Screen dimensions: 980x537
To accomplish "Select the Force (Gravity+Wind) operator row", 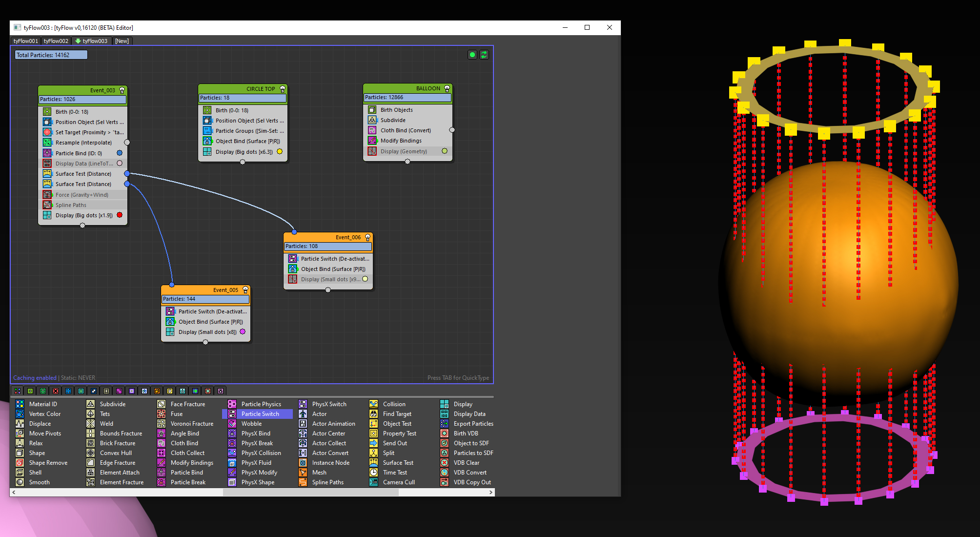I will [82, 195].
